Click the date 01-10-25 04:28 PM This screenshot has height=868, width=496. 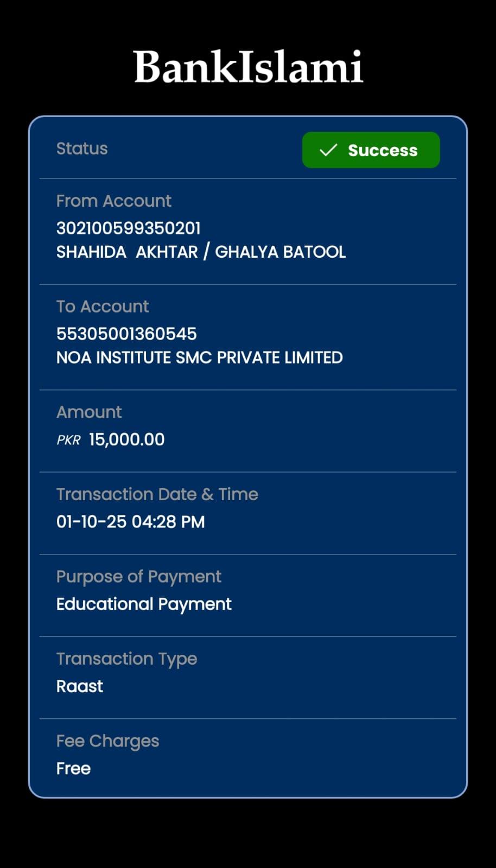click(x=130, y=522)
